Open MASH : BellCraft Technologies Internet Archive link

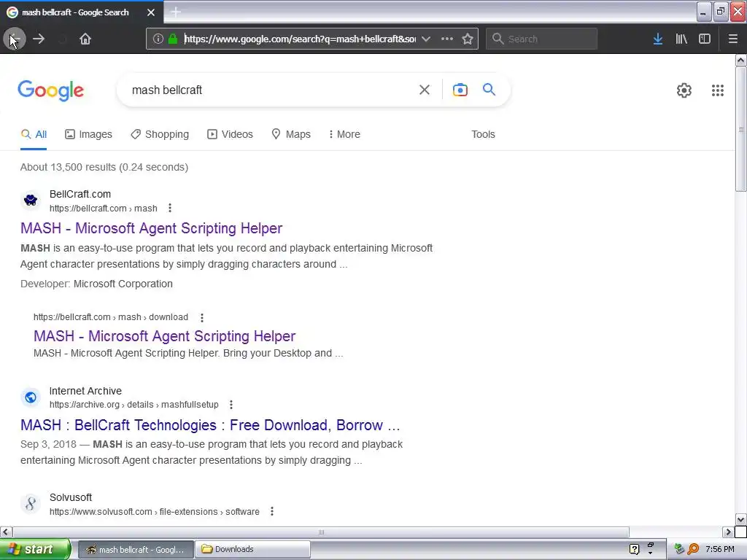pyautogui.click(x=210, y=425)
